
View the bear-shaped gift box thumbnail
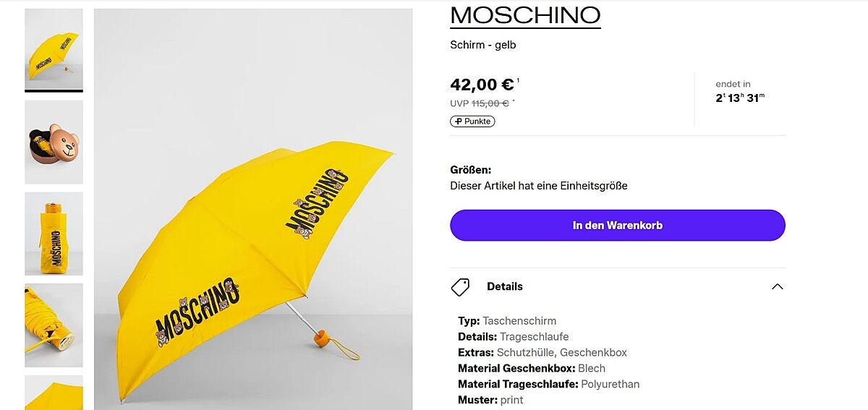pyautogui.click(x=54, y=142)
